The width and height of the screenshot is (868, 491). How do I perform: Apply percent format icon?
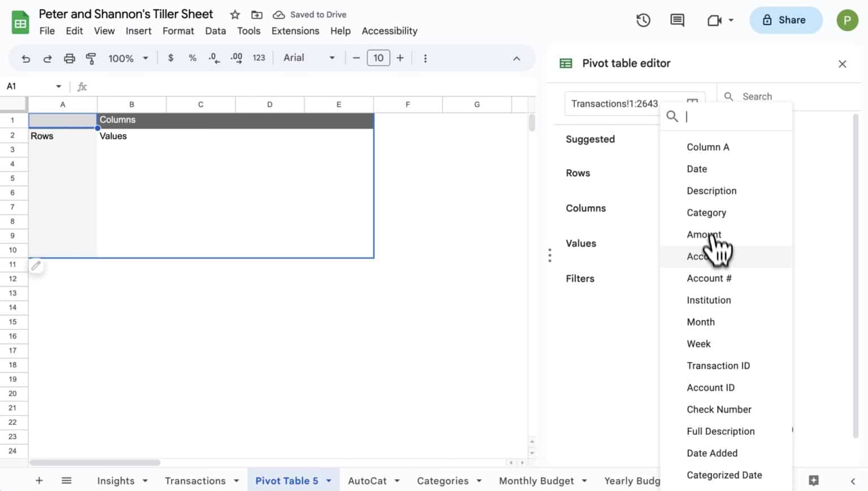point(192,58)
